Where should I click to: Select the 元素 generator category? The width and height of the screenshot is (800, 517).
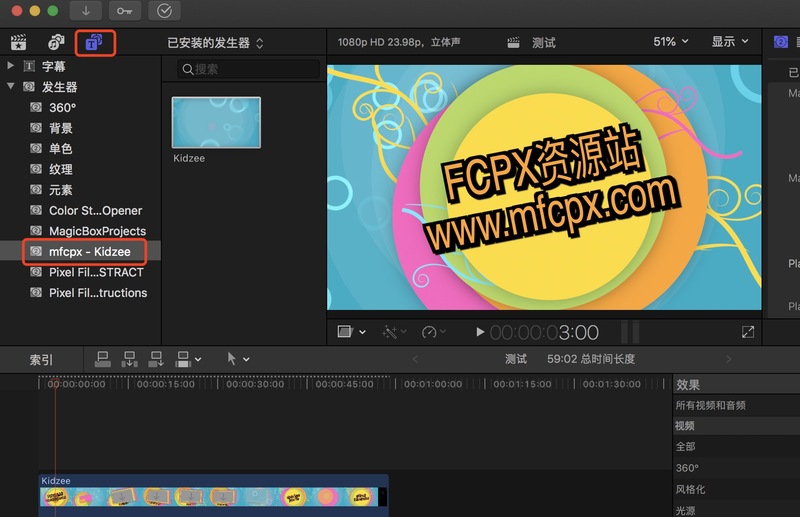(x=60, y=190)
